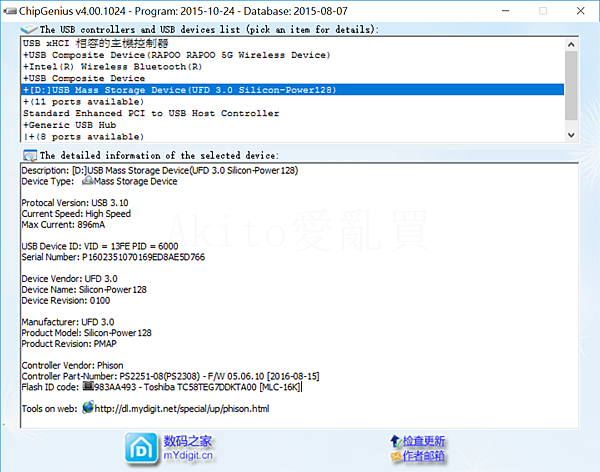Screen dimensions: 600x472
Task: Click the ChipGenius USB icon in title bar
Action: click(10, 11)
